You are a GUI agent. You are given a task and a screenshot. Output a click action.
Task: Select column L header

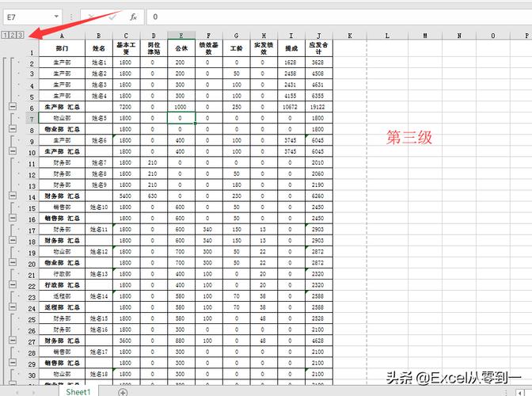point(387,36)
